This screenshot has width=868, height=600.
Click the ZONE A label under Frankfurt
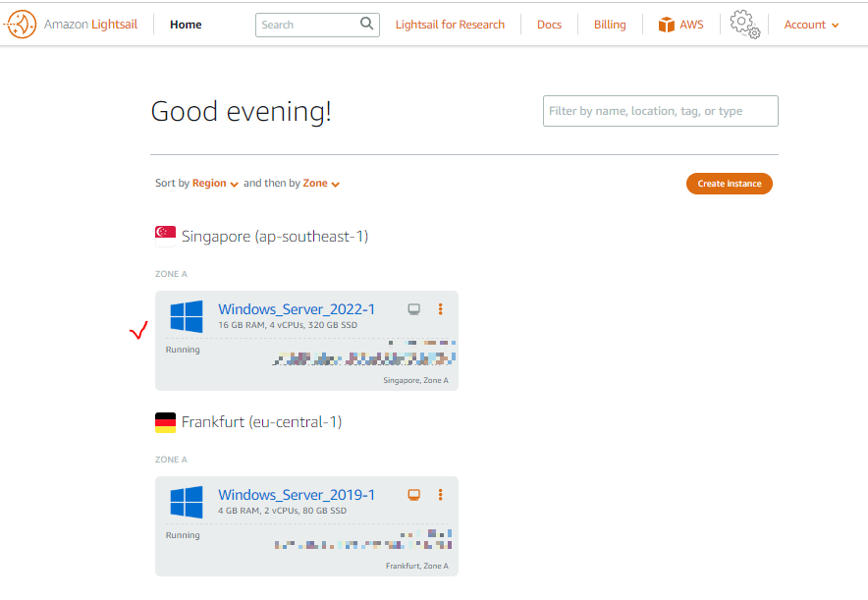[171, 460]
